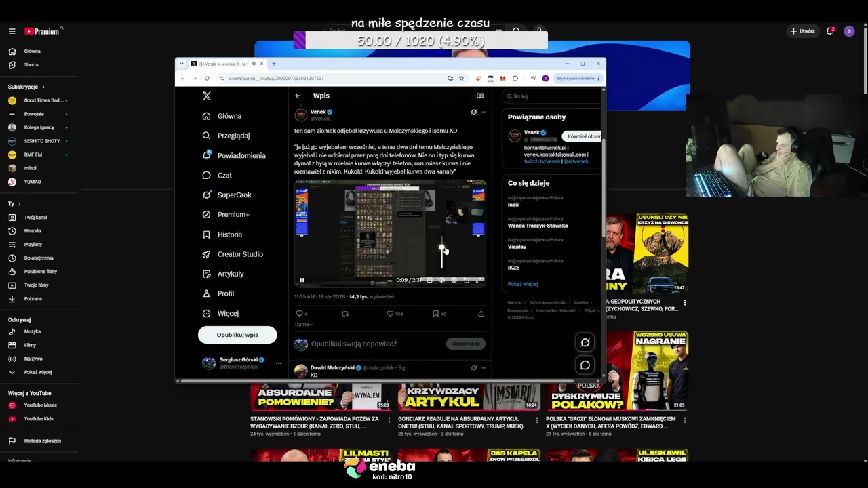Open YouTube account avatar menu

(x=849, y=31)
